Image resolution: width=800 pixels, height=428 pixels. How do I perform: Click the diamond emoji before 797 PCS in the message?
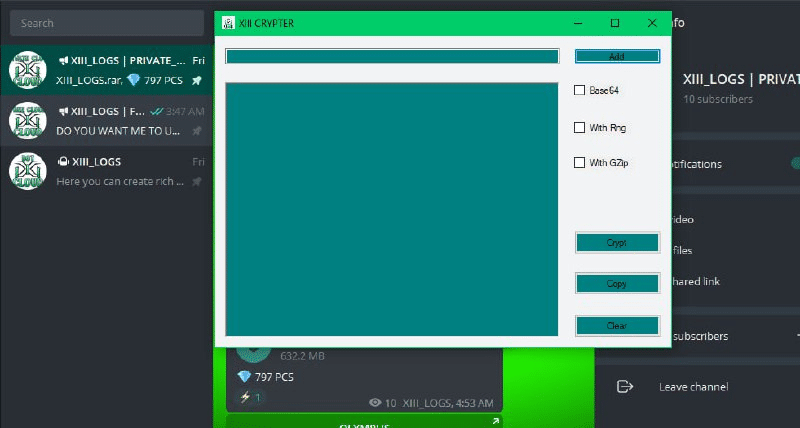pos(244,377)
